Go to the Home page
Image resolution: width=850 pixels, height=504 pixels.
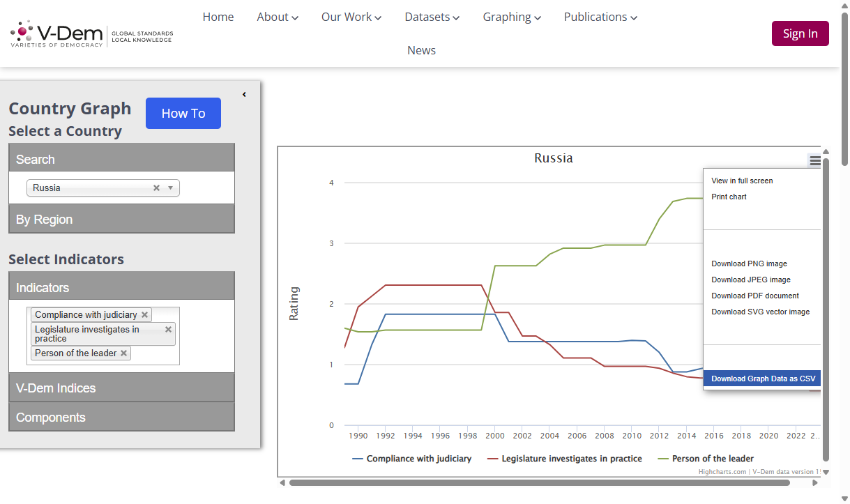[218, 17]
